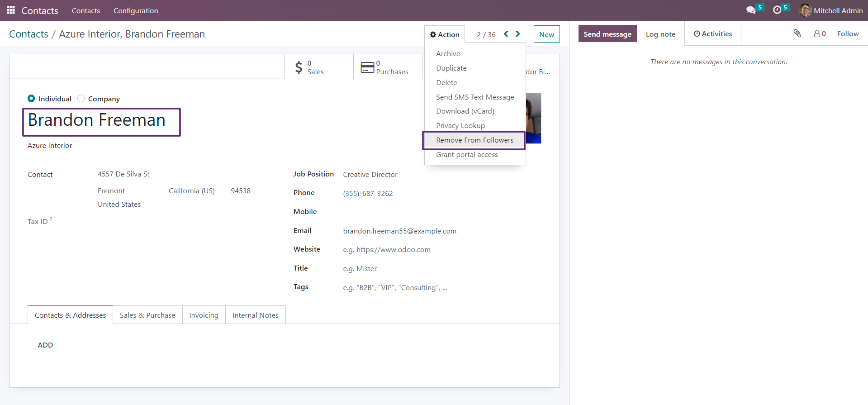868x405 pixels.
Task: Click Log note button
Action: click(x=660, y=34)
